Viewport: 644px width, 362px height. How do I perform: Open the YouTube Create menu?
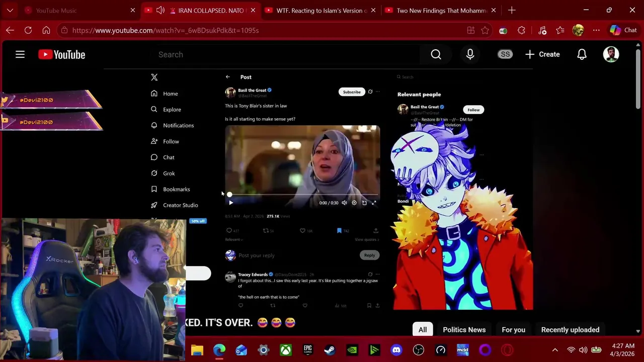pos(542,54)
